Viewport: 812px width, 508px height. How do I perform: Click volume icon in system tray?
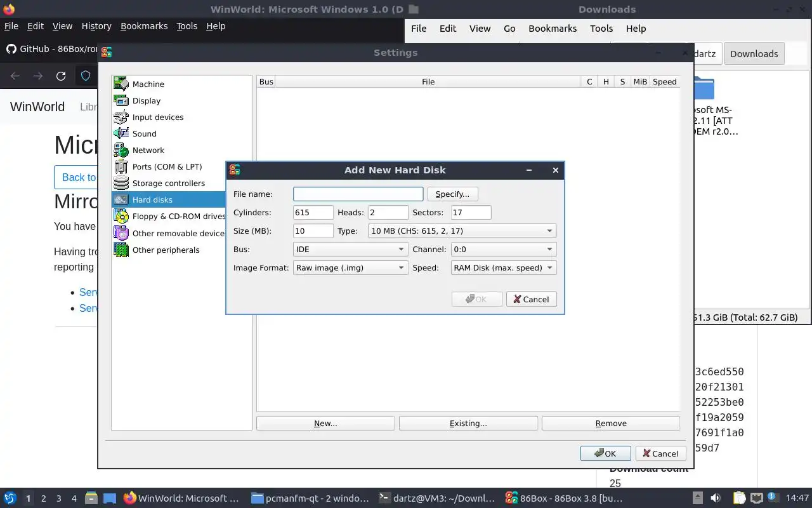coord(715,498)
